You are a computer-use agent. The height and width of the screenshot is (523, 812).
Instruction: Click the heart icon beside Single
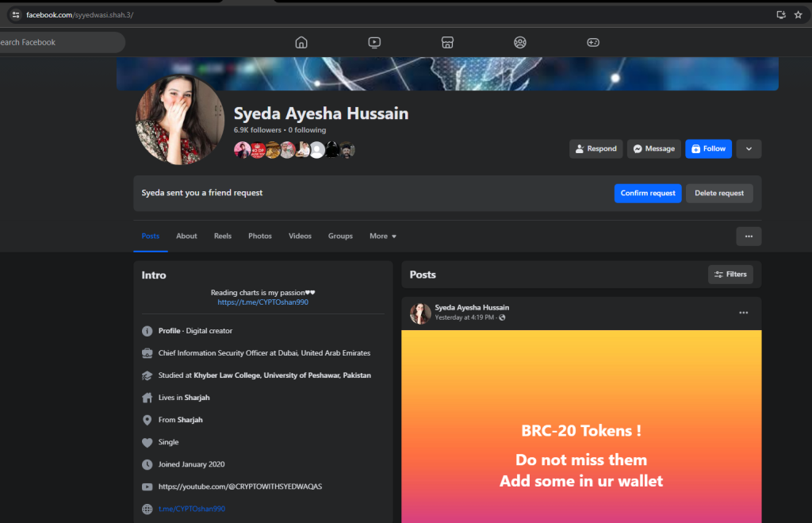(x=147, y=442)
